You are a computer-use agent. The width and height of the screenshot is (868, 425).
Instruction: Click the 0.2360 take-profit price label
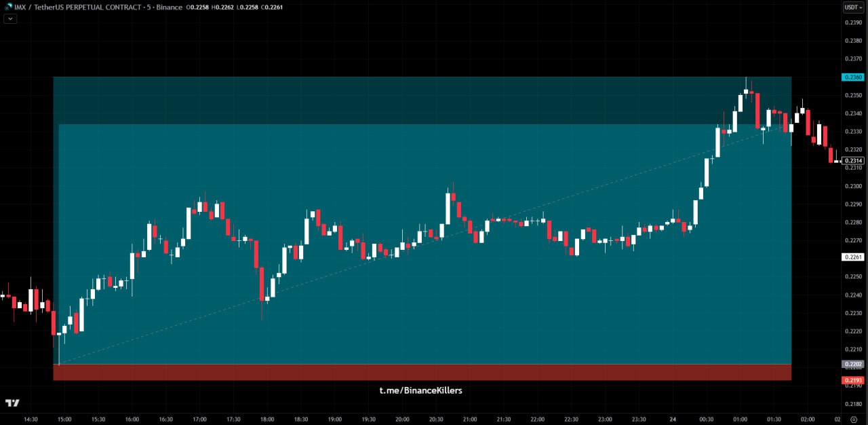click(852, 77)
